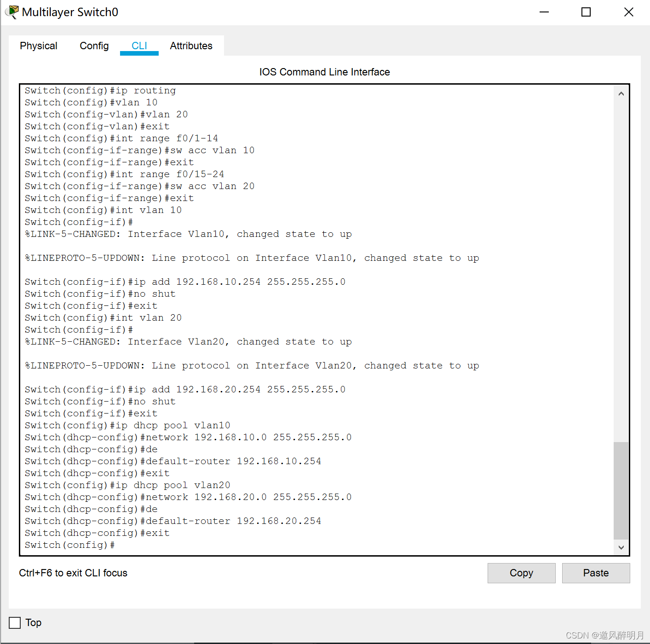Screen dimensions: 650x644
Task: Click the Packet Tracer icon in the title bar
Action: pos(12,12)
